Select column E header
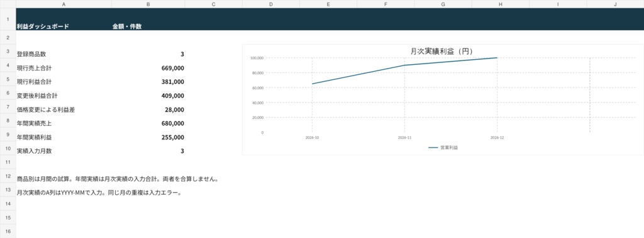Image resolution: width=644 pixels, height=238 pixels. (x=328, y=4)
